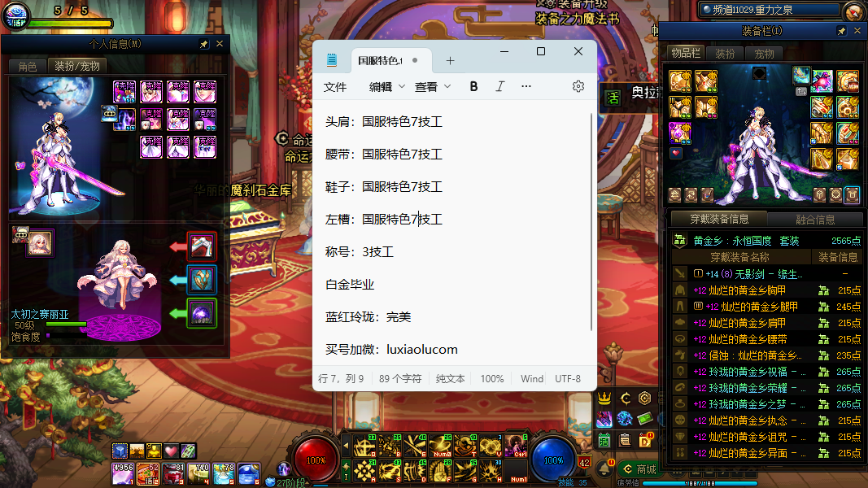868x488 pixels.
Task: Open the 文件 menu in Notepad
Action: (x=335, y=86)
